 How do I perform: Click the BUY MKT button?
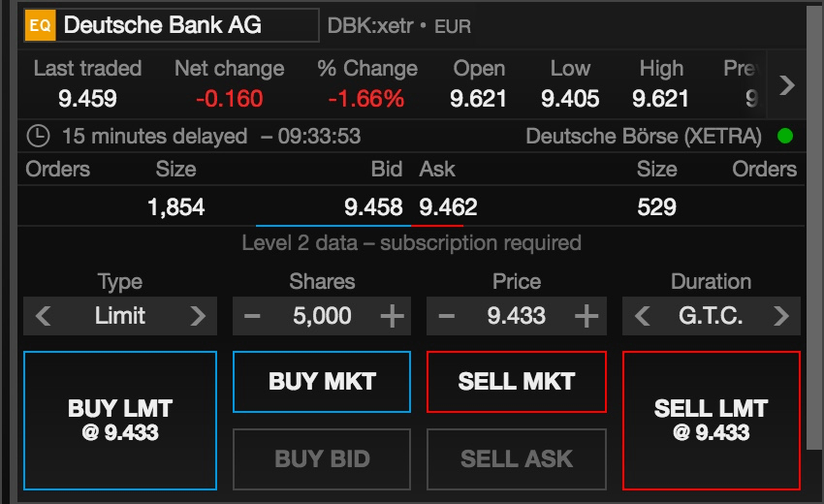tap(322, 382)
